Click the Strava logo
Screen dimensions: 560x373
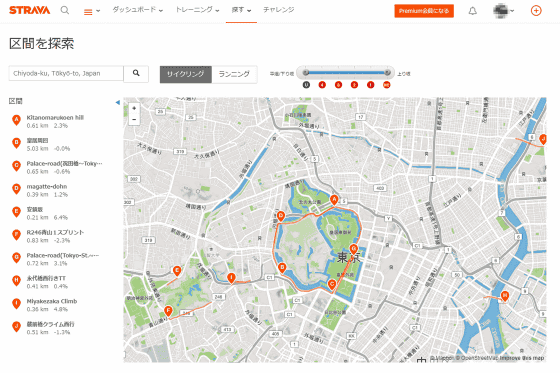30,10
